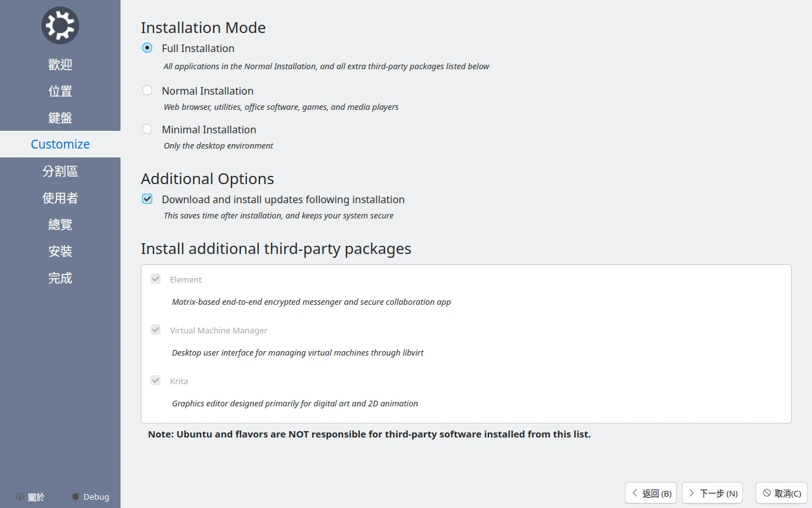Pick Minimal Installation option

click(147, 129)
